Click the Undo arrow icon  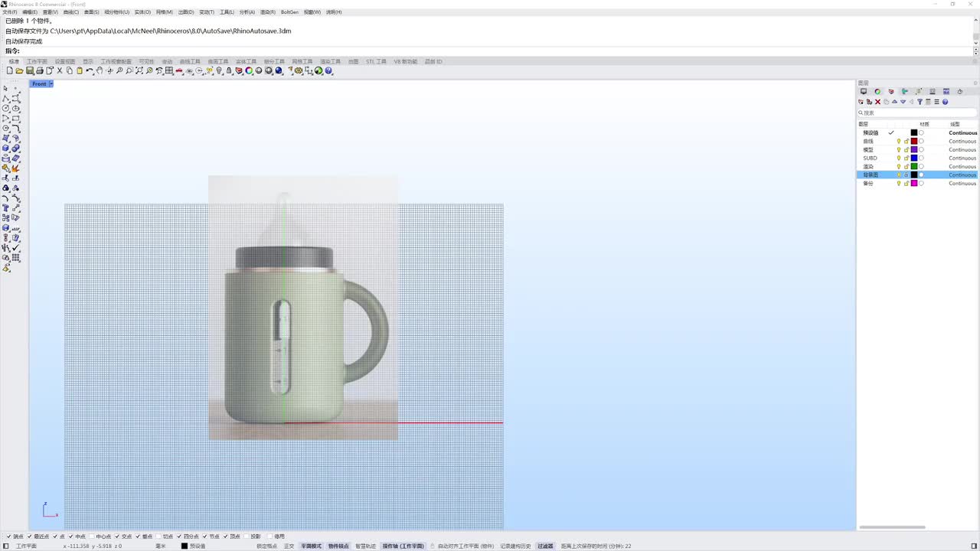(x=90, y=70)
